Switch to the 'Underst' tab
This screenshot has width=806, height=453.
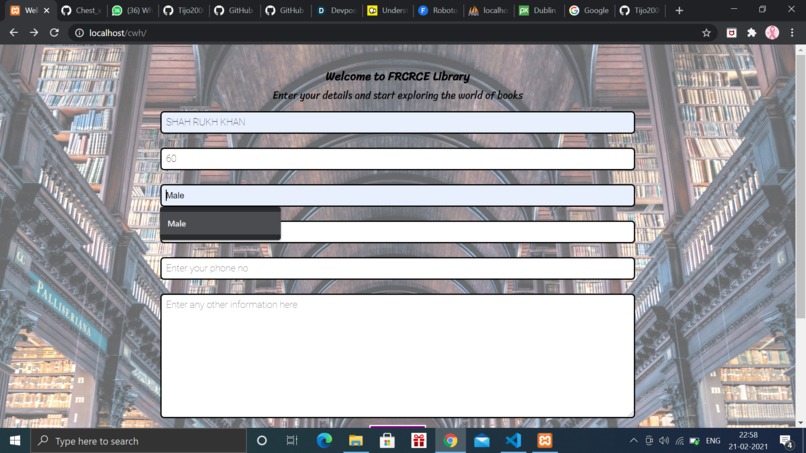[x=387, y=10]
